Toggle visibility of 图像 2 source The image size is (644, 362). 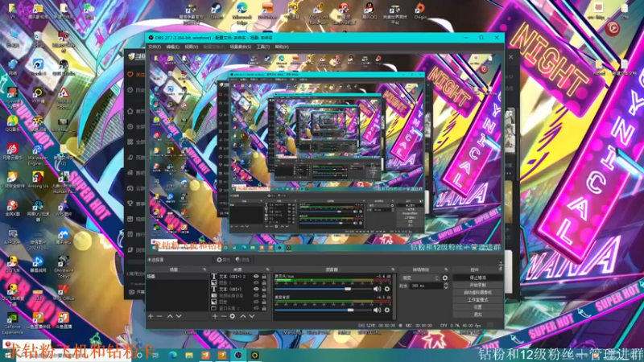point(256,283)
